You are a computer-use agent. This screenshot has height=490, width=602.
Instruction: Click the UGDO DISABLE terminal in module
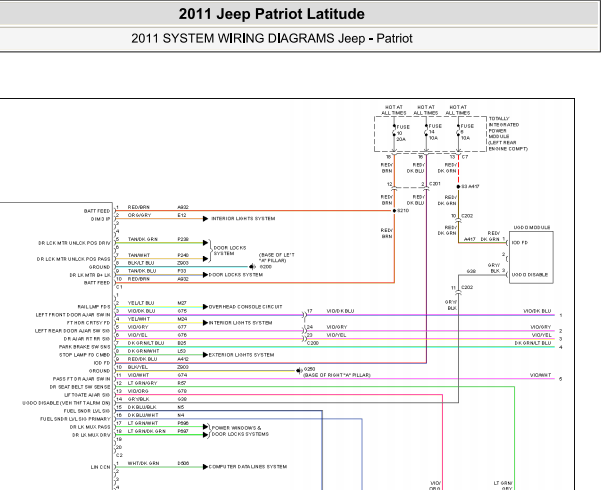pyautogui.click(x=529, y=275)
